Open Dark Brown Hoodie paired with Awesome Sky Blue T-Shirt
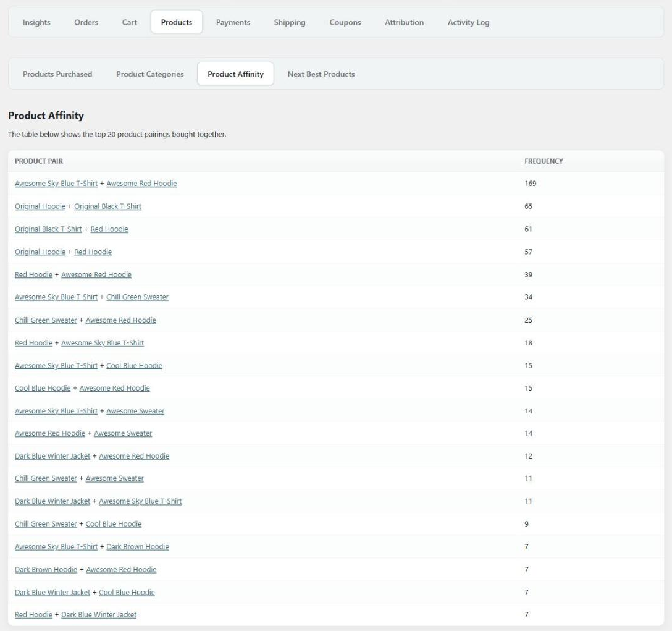The width and height of the screenshot is (672, 631). click(x=138, y=546)
